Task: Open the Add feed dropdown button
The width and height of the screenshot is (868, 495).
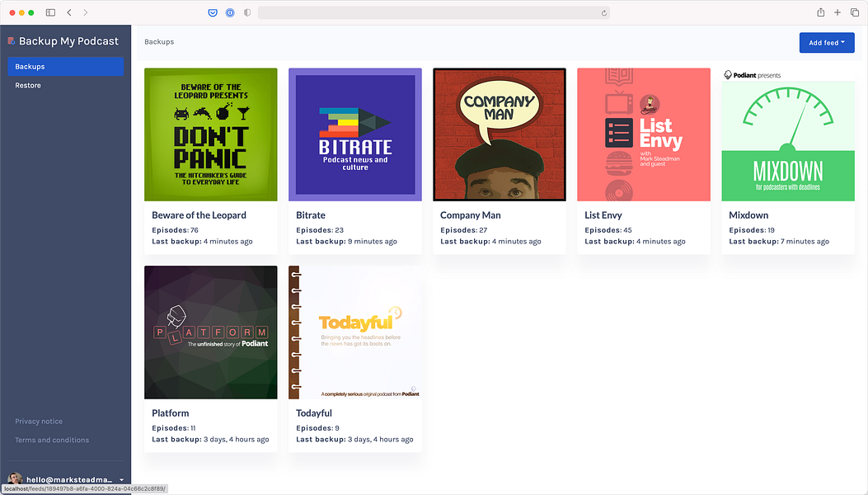Action: [827, 43]
